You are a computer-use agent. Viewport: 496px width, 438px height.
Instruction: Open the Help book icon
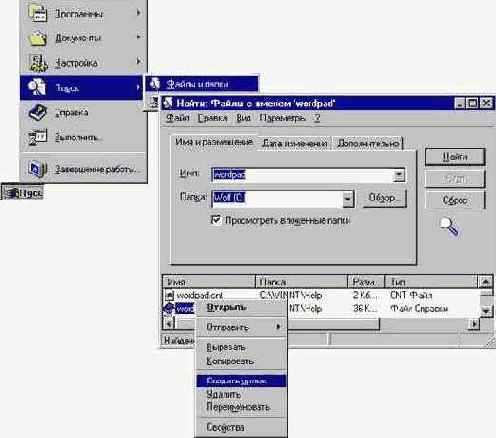38,112
